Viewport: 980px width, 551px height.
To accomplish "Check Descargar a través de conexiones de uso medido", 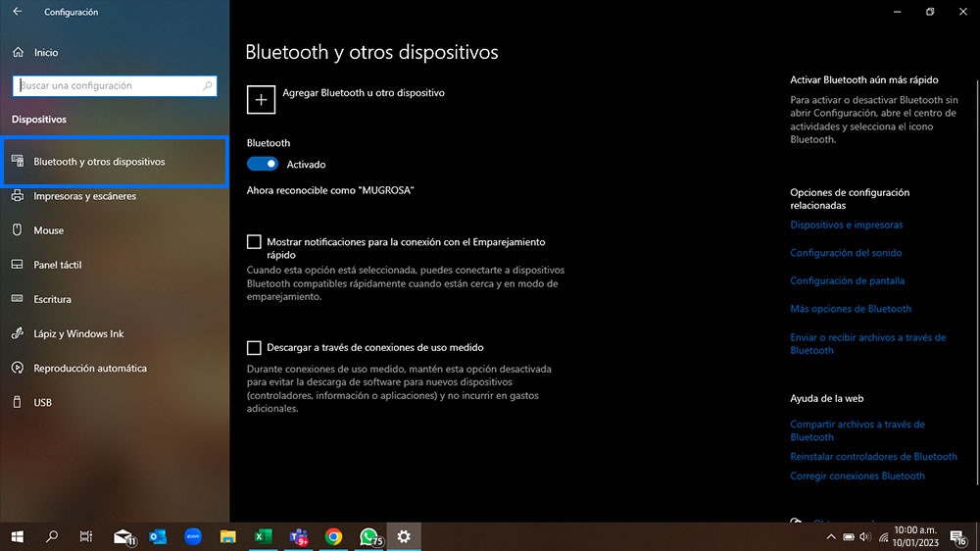I will click(x=255, y=347).
